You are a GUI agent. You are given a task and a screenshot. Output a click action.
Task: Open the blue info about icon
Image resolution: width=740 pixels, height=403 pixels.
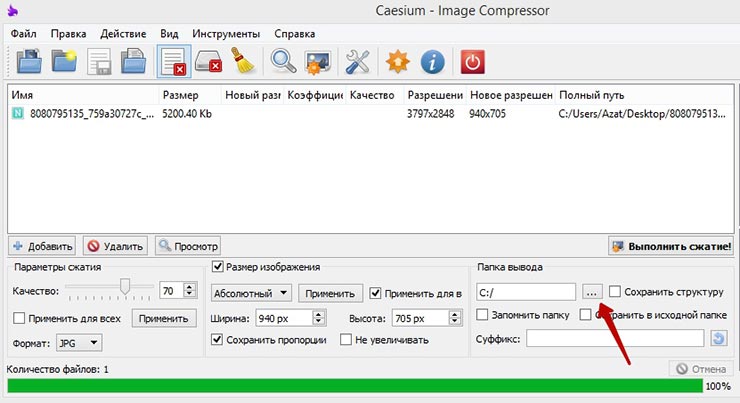pos(432,62)
